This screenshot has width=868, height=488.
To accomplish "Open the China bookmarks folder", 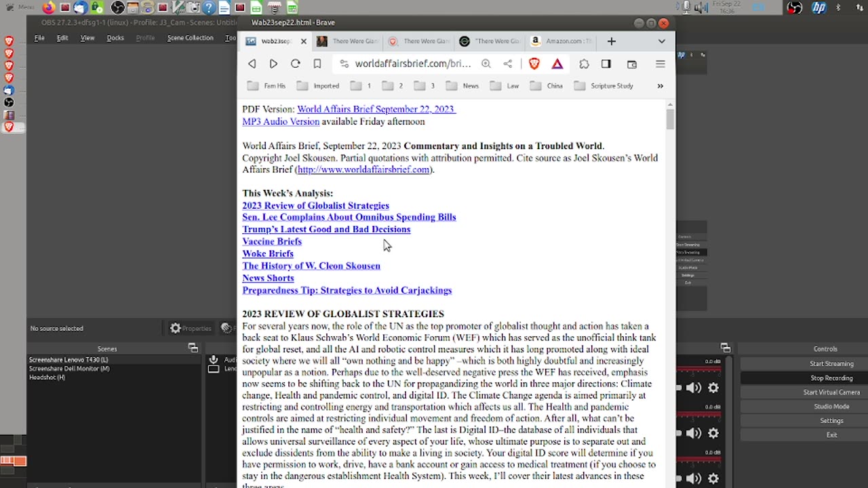I will [x=547, y=86].
